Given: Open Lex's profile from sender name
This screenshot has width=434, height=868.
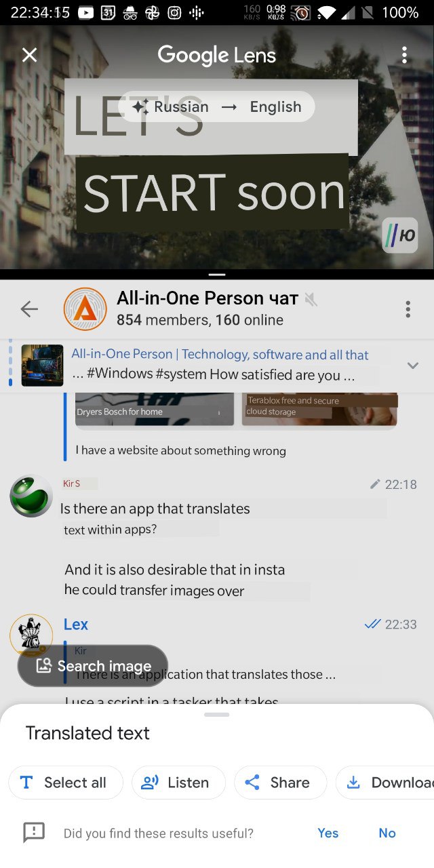Looking at the screenshot, I should (76, 625).
